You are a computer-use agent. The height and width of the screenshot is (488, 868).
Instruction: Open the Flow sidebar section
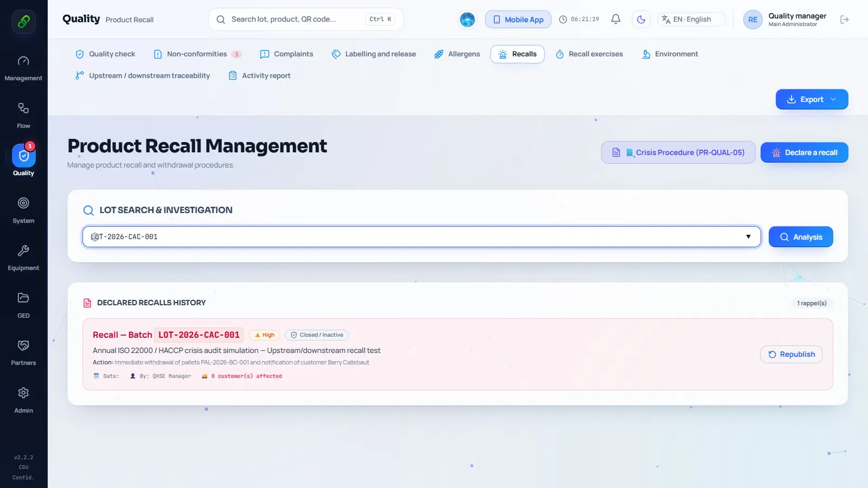click(x=23, y=115)
